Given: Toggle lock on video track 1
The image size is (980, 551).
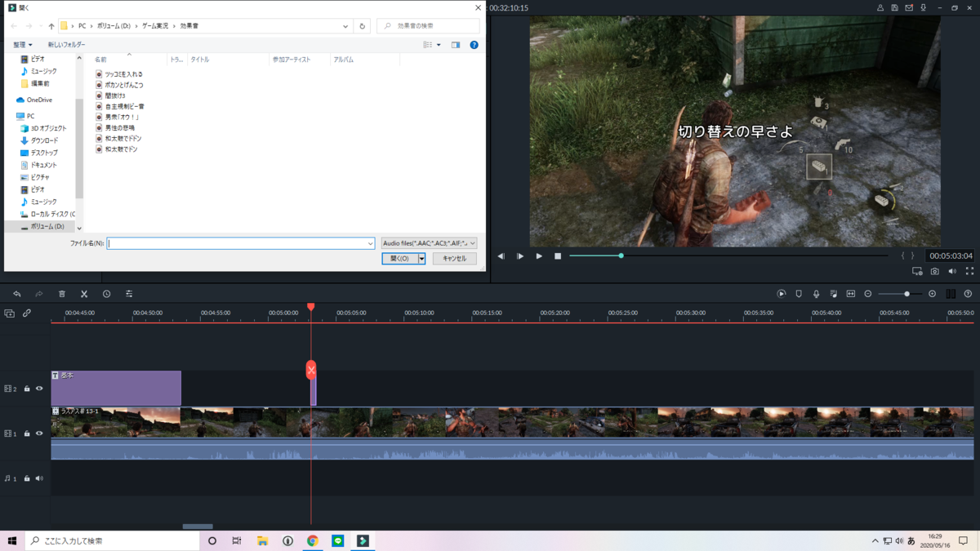Looking at the screenshot, I should pos(27,433).
